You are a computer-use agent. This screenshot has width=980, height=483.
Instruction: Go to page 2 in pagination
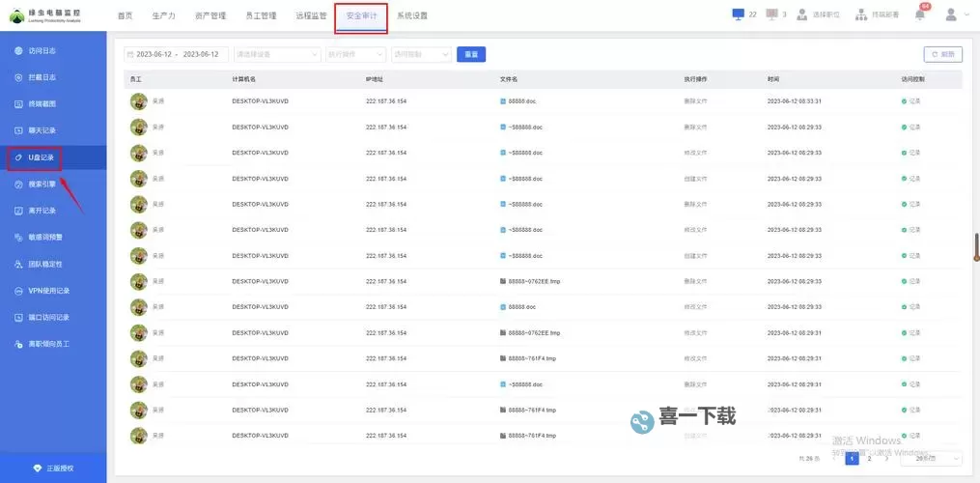point(869,459)
